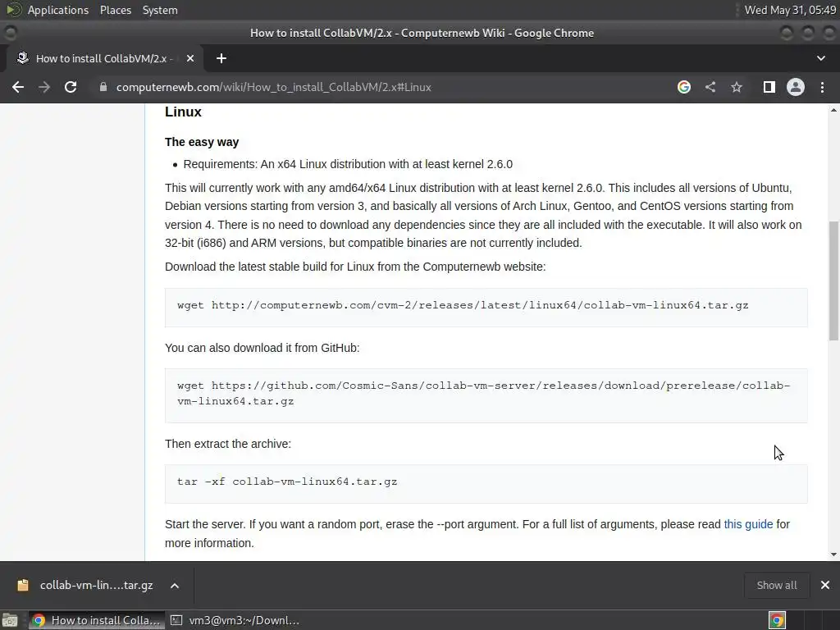840x630 pixels.
Task: Go back using the browser back arrow
Action: [18, 87]
